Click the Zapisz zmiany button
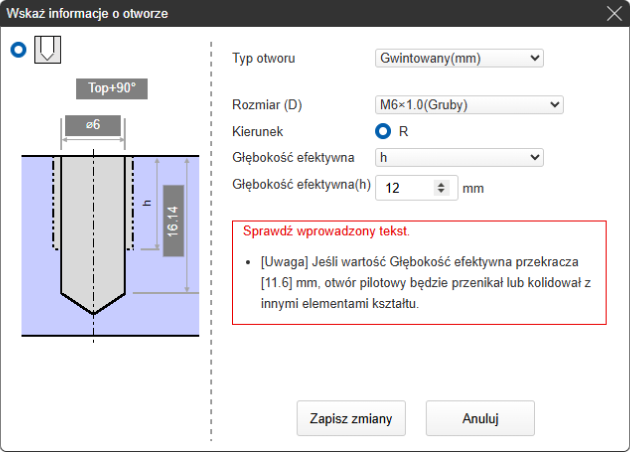This screenshot has width=630, height=452. (351, 417)
